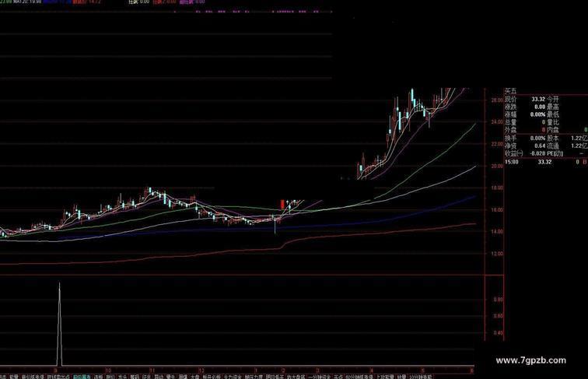Click the 股本 value 1.22亿

click(x=579, y=138)
